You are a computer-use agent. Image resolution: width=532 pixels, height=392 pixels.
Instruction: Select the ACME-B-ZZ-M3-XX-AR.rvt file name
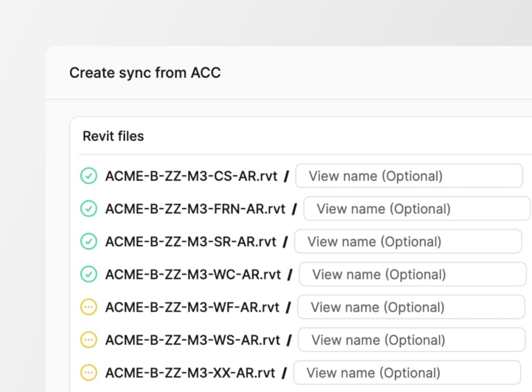190,372
